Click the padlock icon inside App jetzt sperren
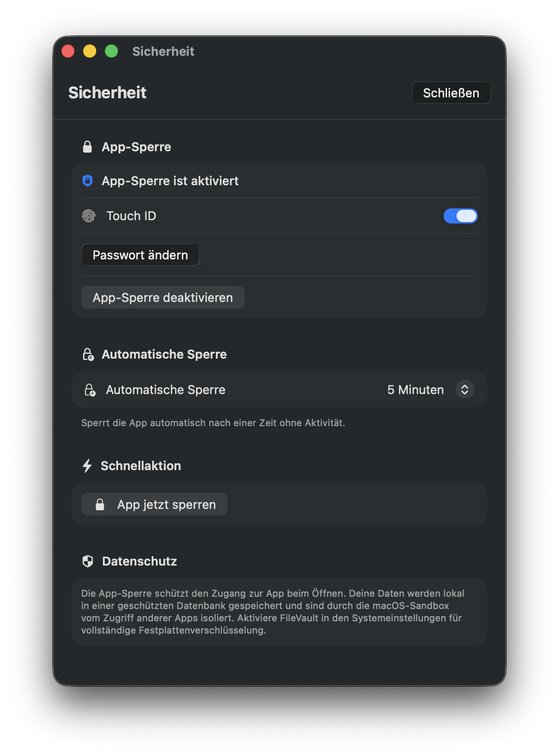The image size is (559, 756). (100, 504)
